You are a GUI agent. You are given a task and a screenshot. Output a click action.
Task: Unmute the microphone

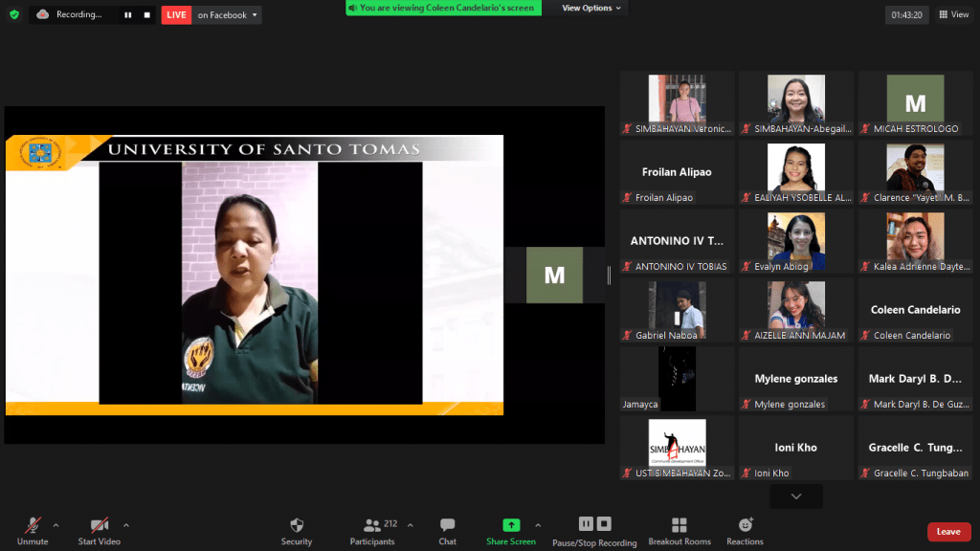pyautogui.click(x=33, y=532)
